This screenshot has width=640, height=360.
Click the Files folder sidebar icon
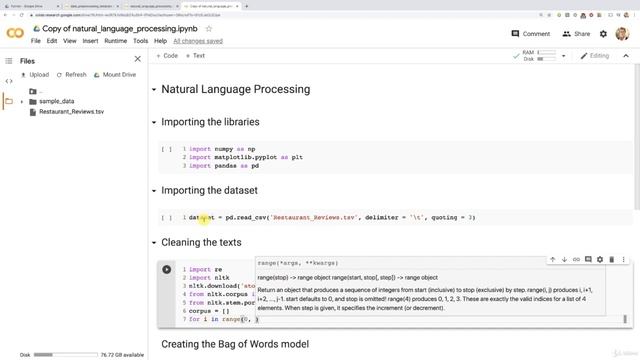[9, 101]
